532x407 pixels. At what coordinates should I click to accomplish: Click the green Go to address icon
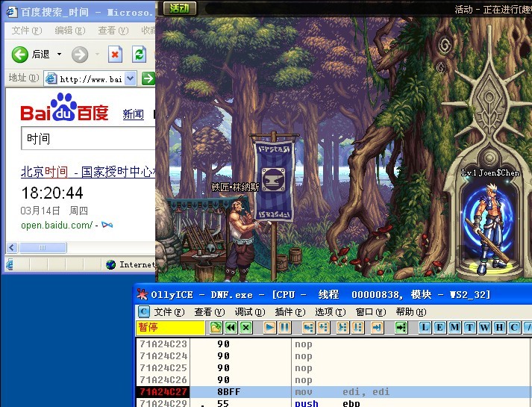point(401,328)
